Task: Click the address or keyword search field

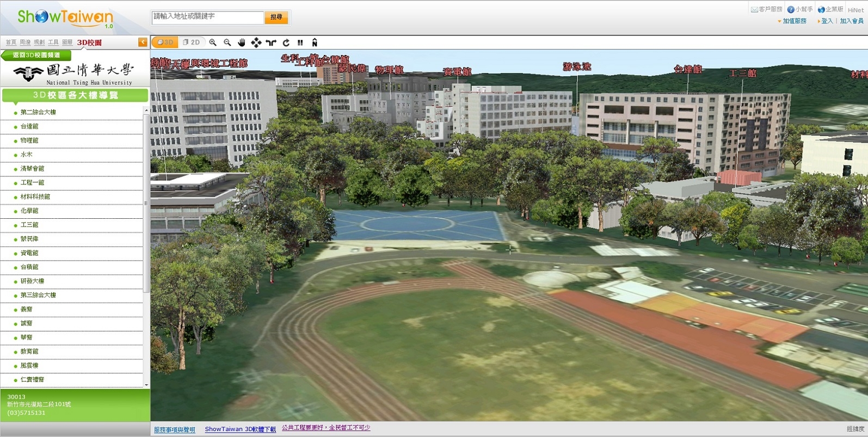Action: click(207, 17)
